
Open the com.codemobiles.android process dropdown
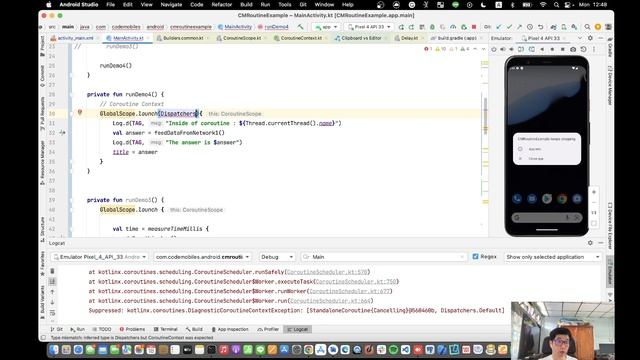click(x=203, y=257)
